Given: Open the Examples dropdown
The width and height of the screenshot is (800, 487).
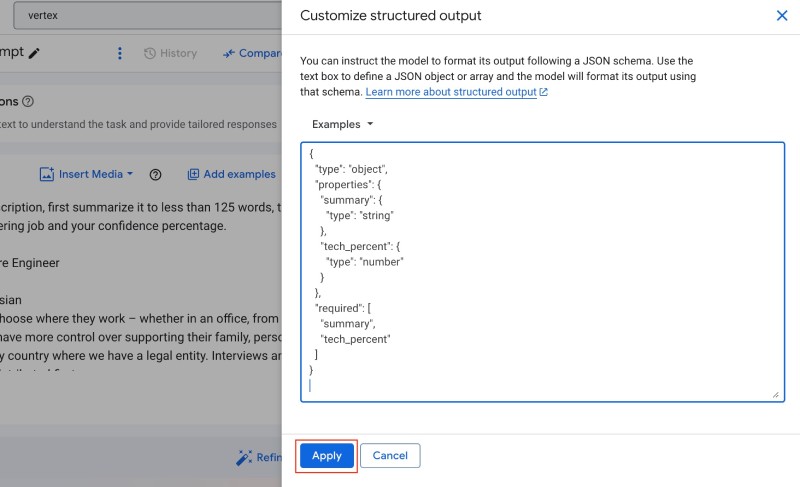Looking at the screenshot, I should click(342, 124).
